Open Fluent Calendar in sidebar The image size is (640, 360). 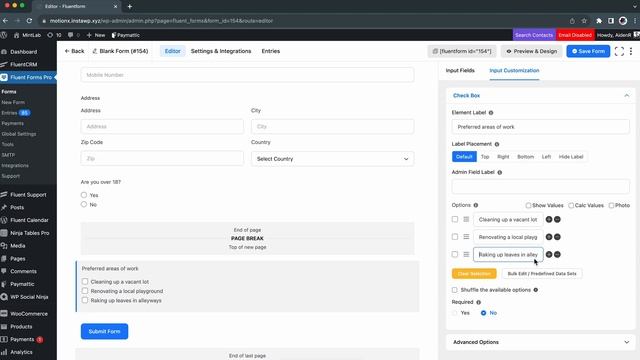(x=28, y=220)
